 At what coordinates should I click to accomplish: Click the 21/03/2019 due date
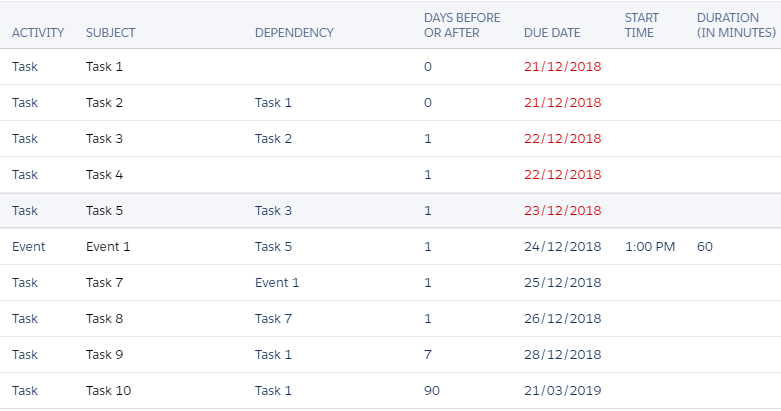(563, 390)
